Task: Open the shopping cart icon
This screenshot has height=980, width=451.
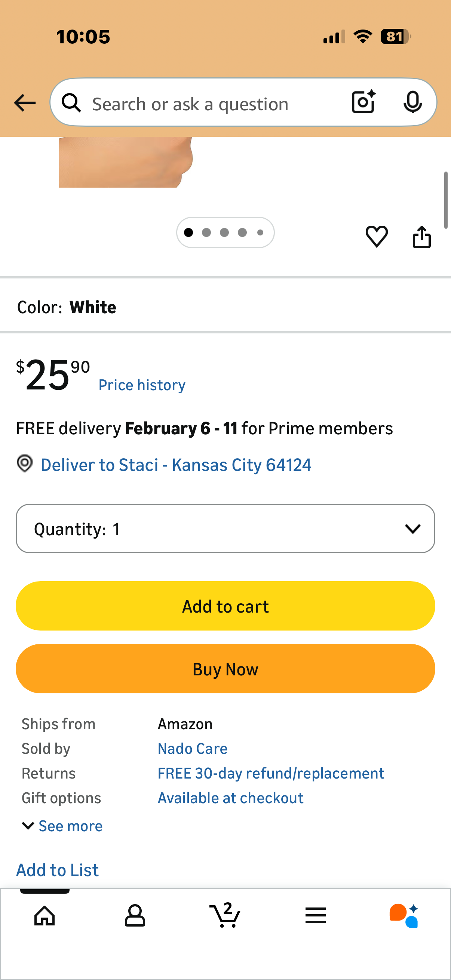Action: (x=224, y=915)
